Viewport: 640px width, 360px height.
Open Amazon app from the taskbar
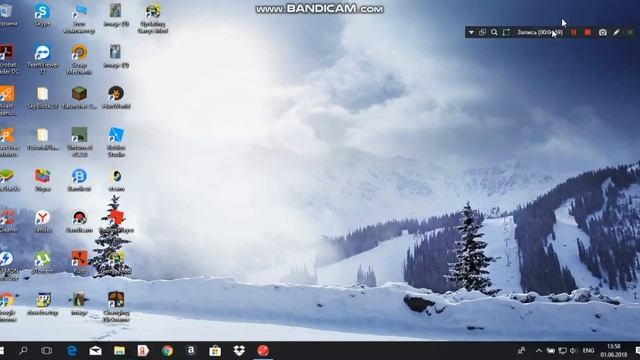tap(191, 351)
